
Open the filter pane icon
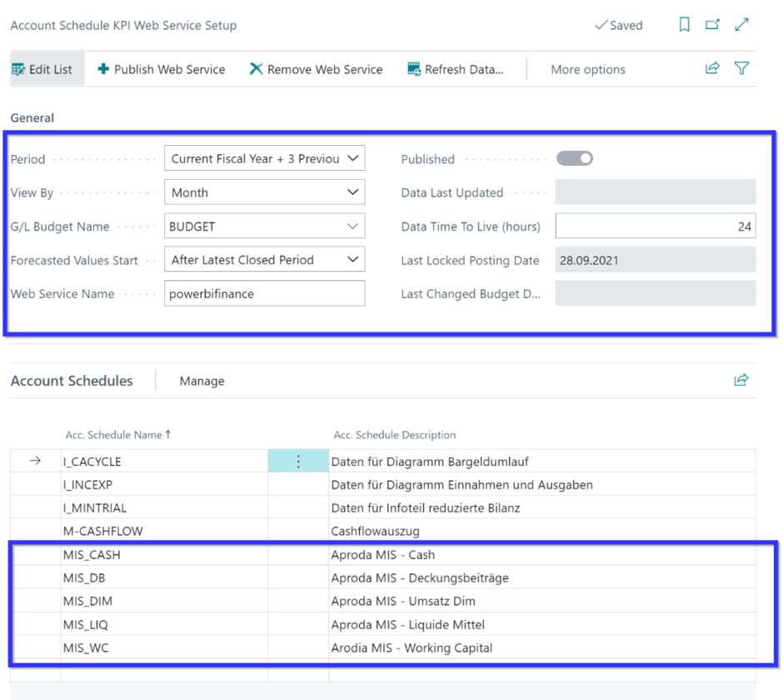tap(741, 69)
